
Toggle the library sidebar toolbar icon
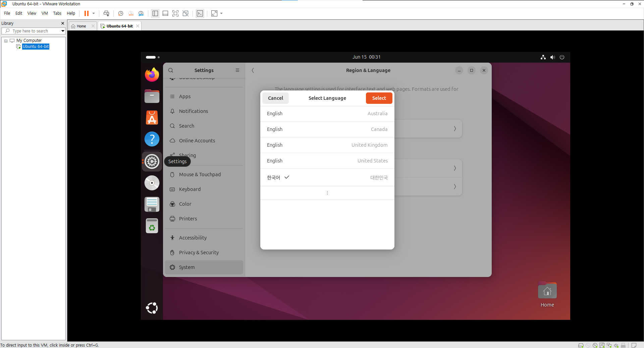pyautogui.click(x=155, y=13)
